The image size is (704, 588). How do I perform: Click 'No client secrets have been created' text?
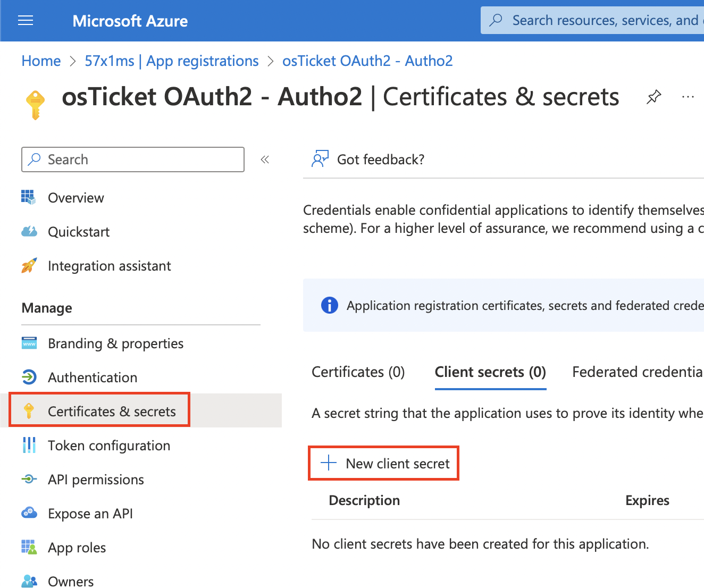coord(480,544)
